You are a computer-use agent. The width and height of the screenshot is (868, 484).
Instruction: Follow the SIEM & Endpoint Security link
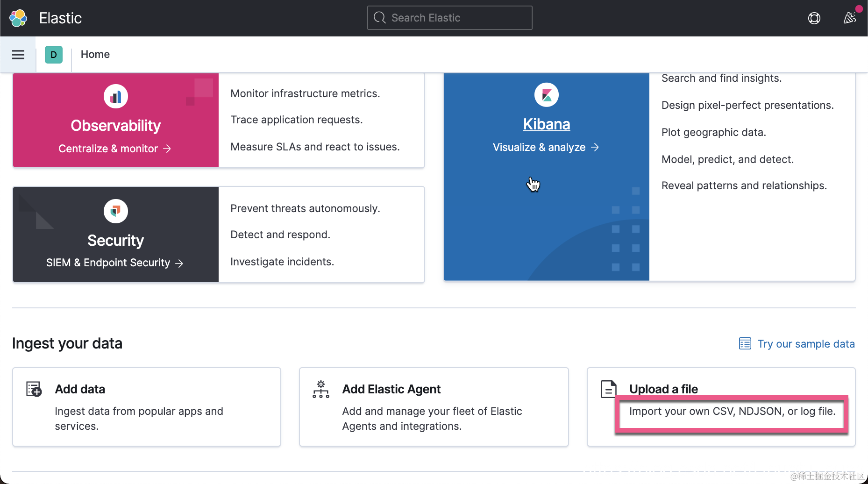(x=114, y=263)
